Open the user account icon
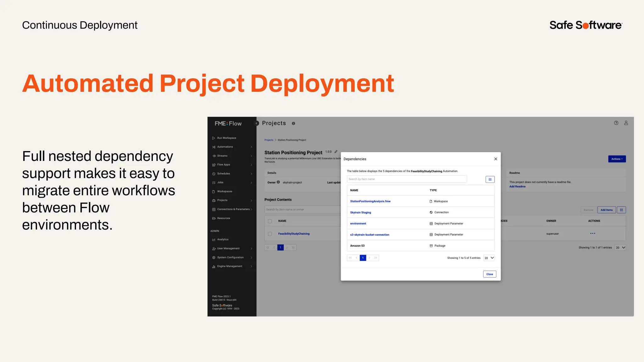644x362 pixels. pos(626,123)
